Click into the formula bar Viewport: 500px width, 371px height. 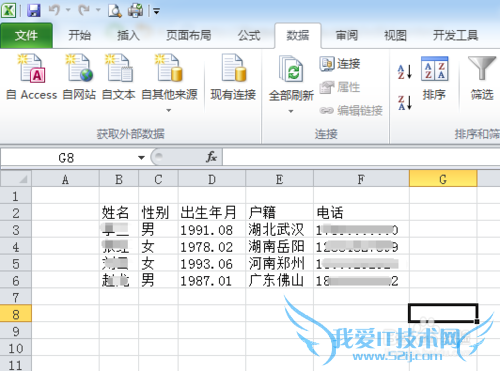pos(361,157)
